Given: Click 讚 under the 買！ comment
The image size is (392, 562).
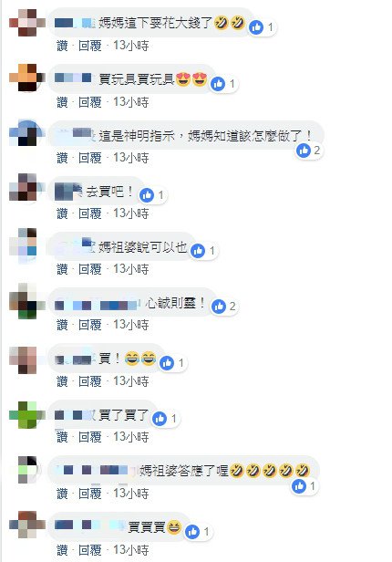Looking at the screenshot, I should [62, 381].
